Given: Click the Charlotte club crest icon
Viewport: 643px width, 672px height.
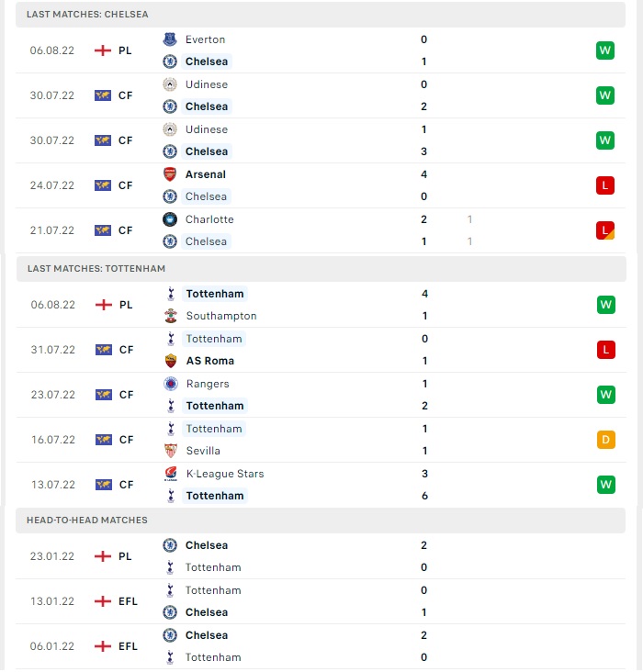Looking at the screenshot, I should [170, 219].
